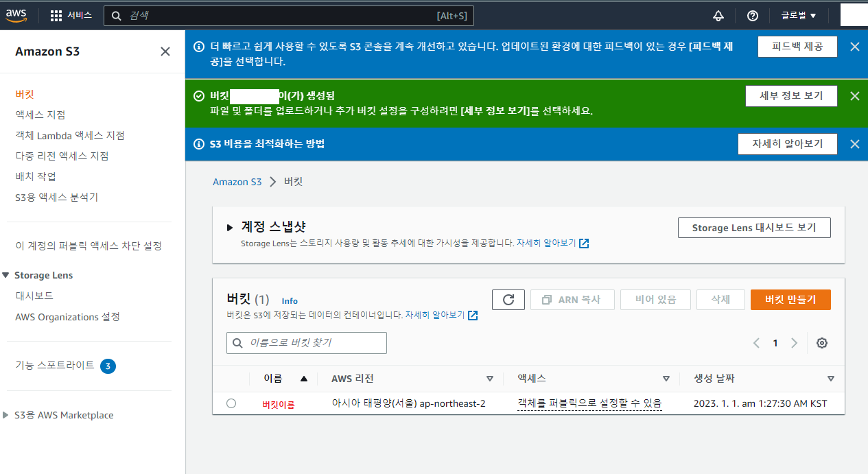Click the 삭제 button
The height and width of the screenshot is (474, 868).
click(720, 300)
